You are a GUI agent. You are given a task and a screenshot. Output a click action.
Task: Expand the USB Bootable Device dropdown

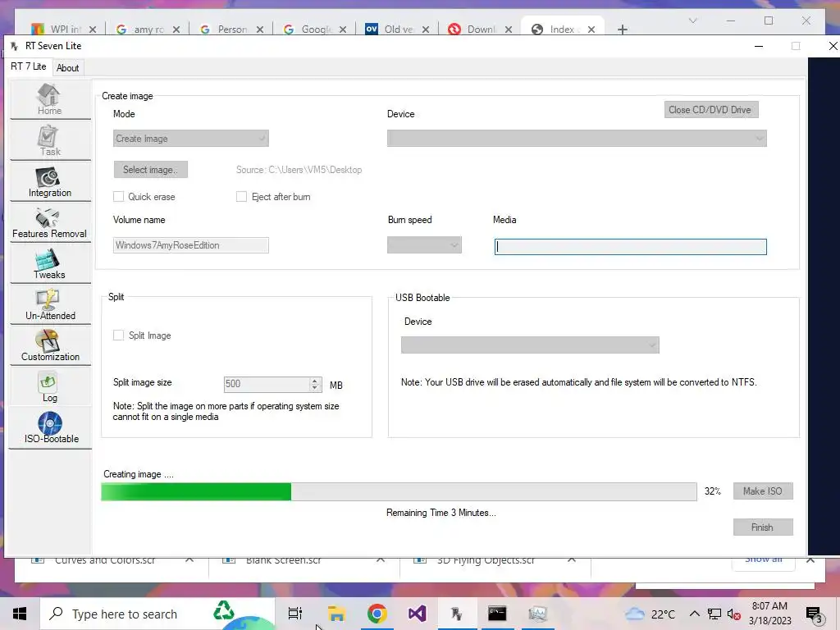tap(530, 345)
